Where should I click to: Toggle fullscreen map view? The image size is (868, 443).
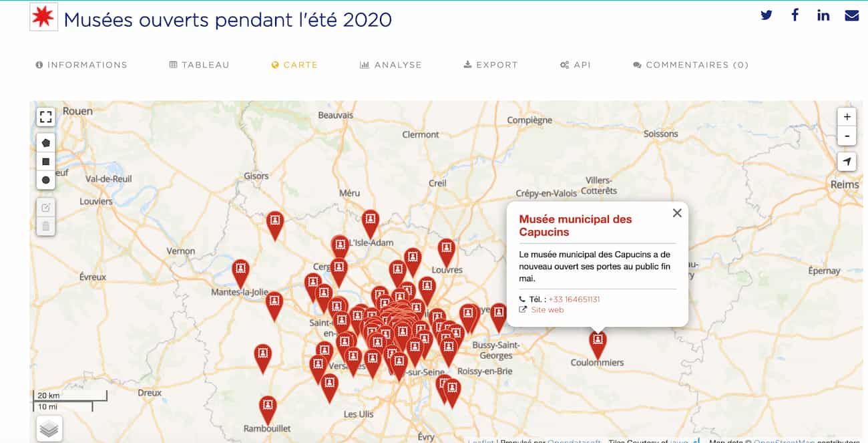pos(45,118)
